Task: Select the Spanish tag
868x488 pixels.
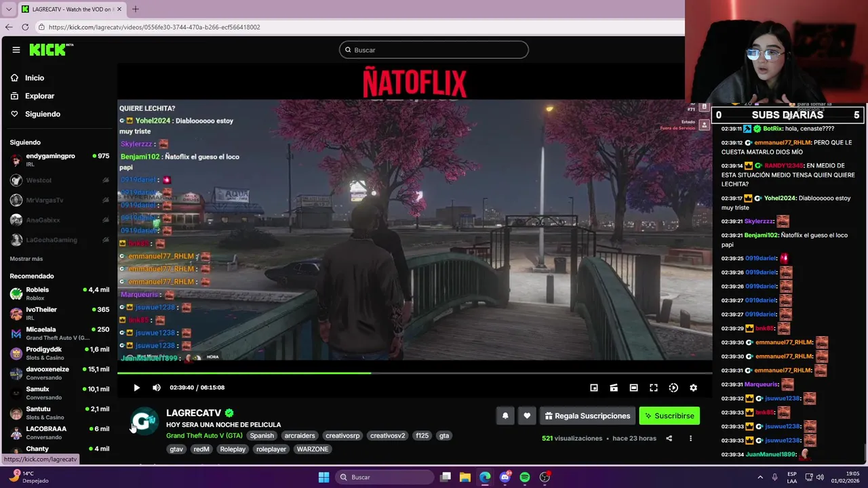Action: coord(262,436)
